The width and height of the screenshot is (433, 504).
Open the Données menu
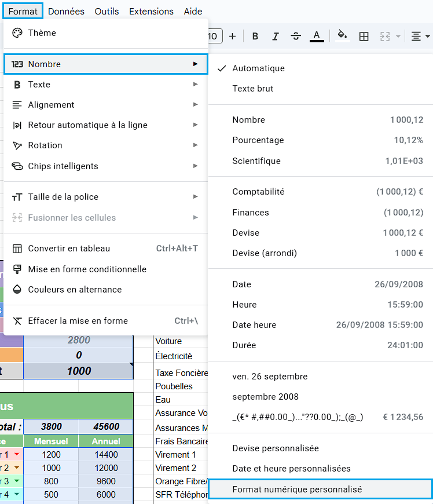(66, 11)
